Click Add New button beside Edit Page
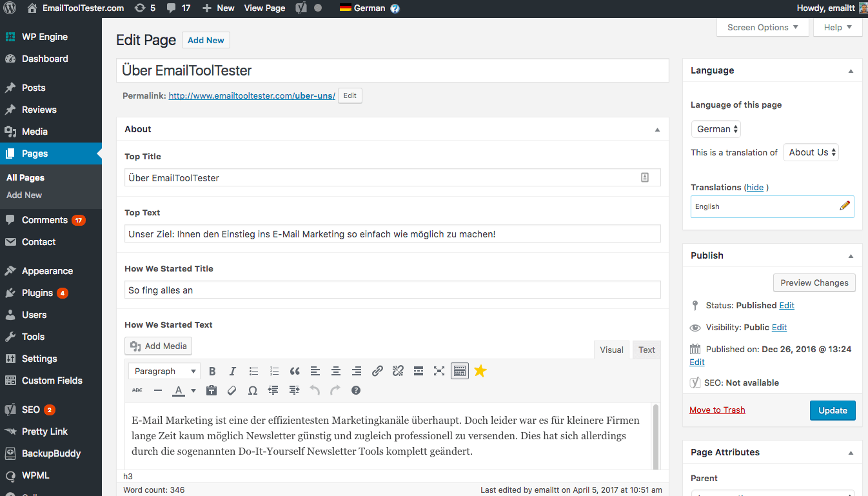Viewport: 868px width, 496px height. (x=206, y=40)
